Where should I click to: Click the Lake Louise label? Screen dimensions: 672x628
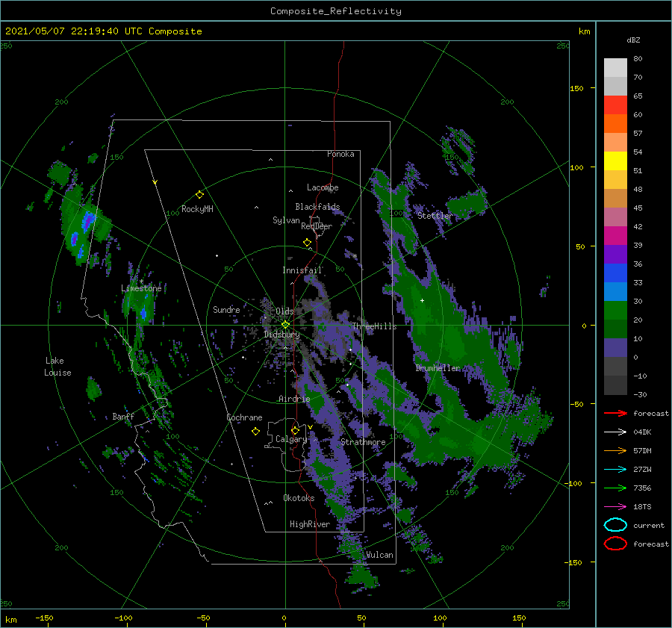tap(57, 367)
